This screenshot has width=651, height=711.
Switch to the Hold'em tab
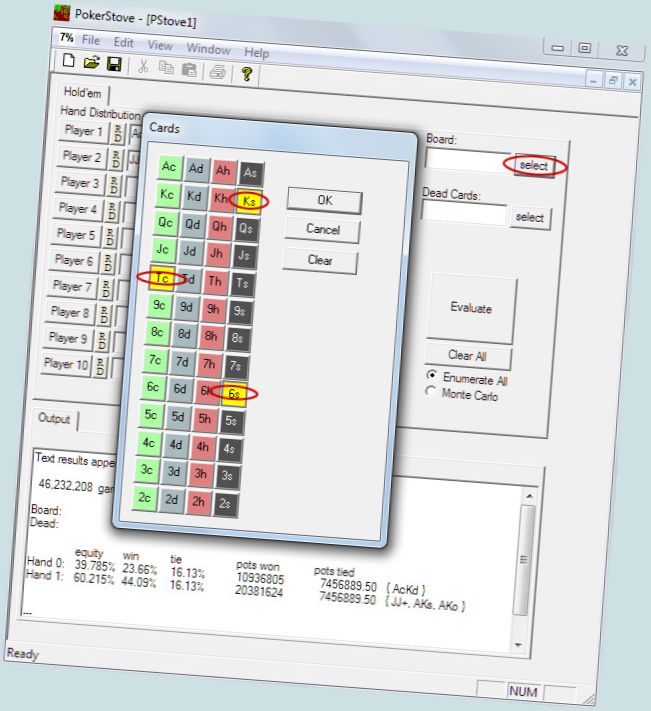click(83, 93)
